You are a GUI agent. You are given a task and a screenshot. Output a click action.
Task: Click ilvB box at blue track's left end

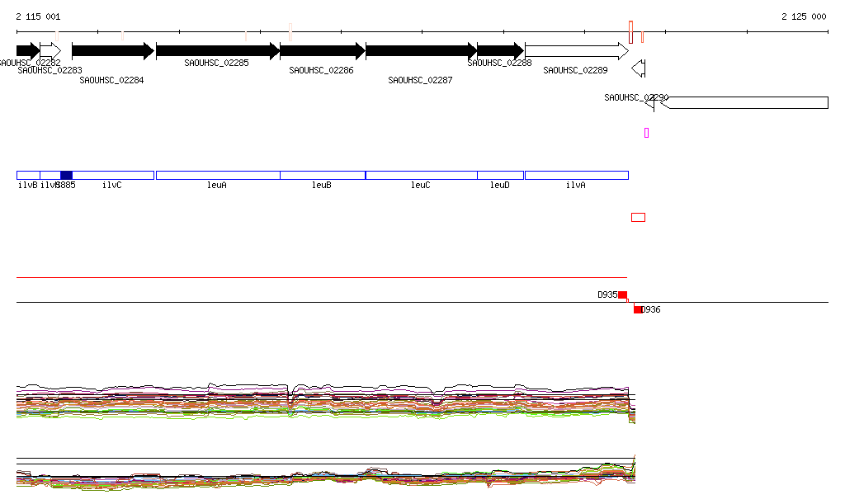(28, 176)
